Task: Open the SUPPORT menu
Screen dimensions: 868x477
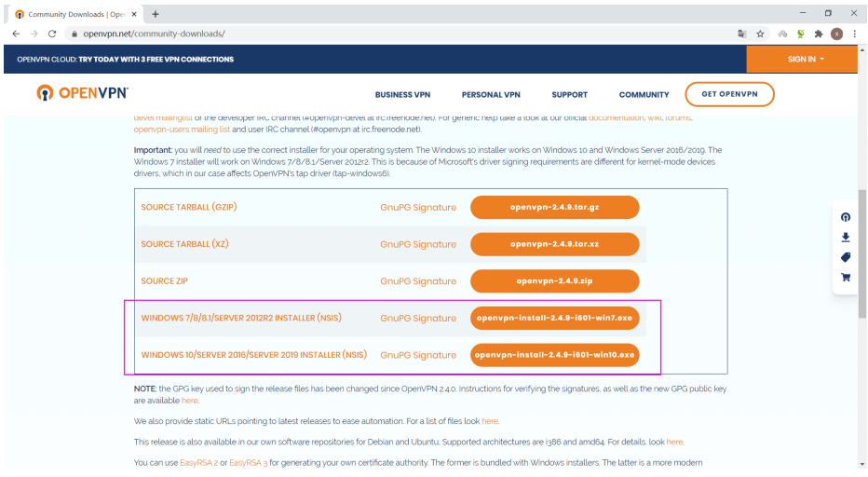Action: coord(570,95)
